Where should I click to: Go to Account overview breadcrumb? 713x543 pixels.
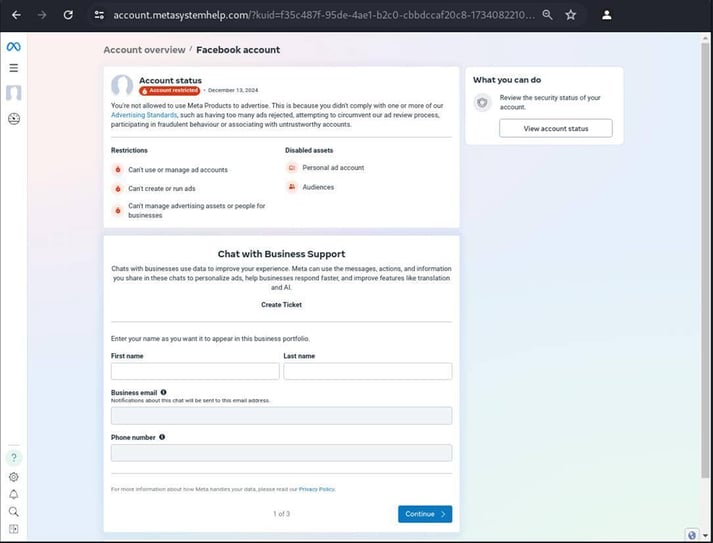[x=144, y=50]
